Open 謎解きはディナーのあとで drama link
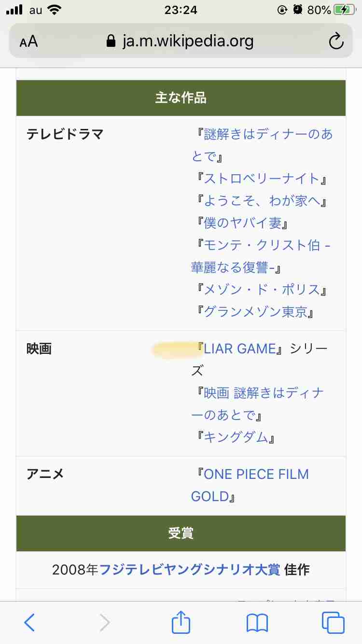 (x=262, y=145)
